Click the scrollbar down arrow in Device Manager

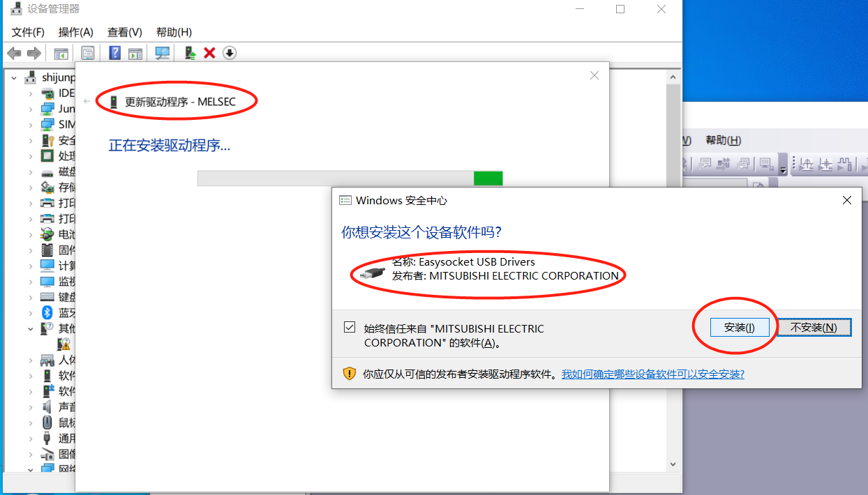(x=673, y=464)
